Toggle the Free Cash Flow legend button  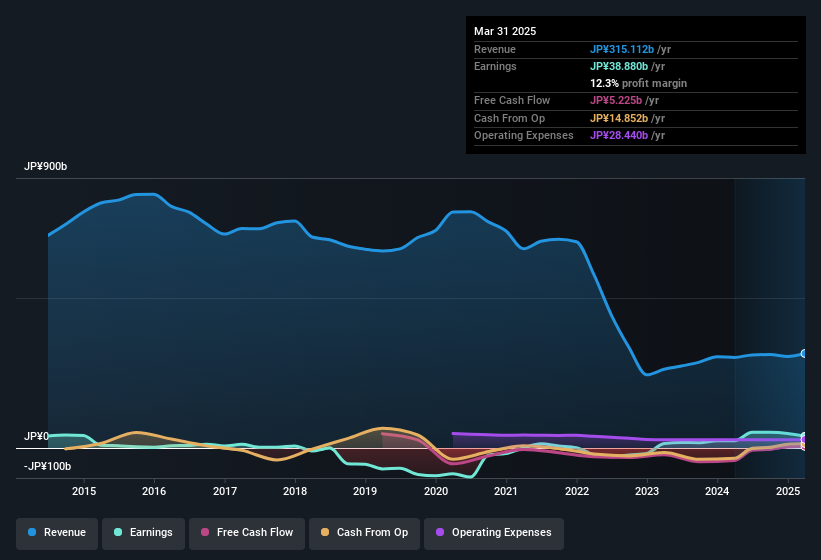247,533
